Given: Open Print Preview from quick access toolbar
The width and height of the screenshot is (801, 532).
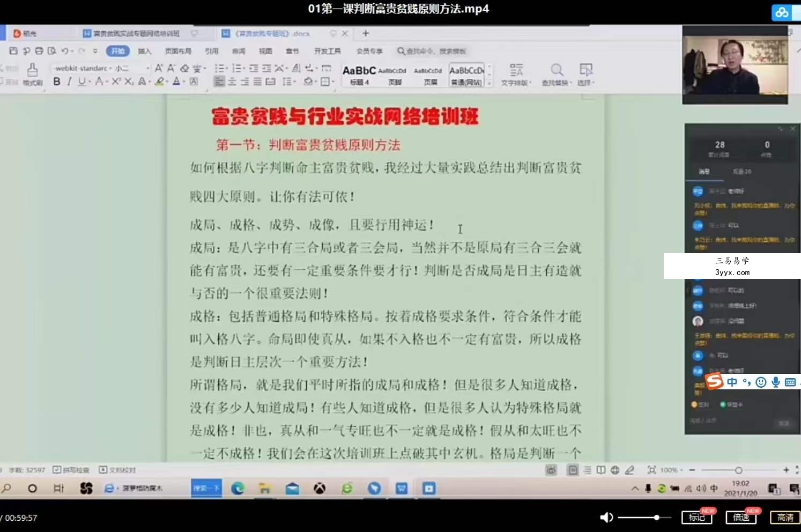Looking at the screenshot, I should pos(51,51).
